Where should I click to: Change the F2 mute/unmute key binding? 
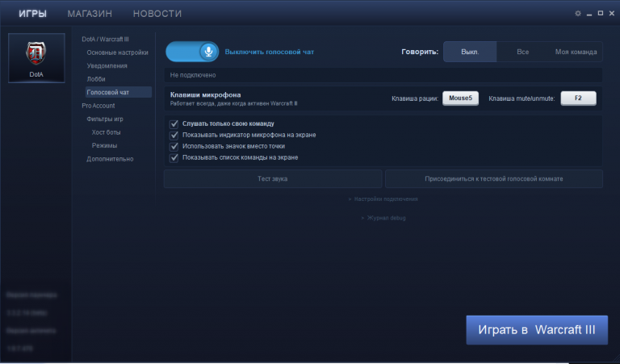click(x=578, y=98)
